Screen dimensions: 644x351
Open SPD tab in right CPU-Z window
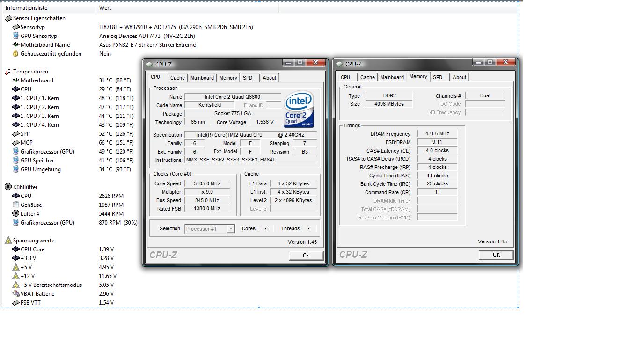click(438, 77)
